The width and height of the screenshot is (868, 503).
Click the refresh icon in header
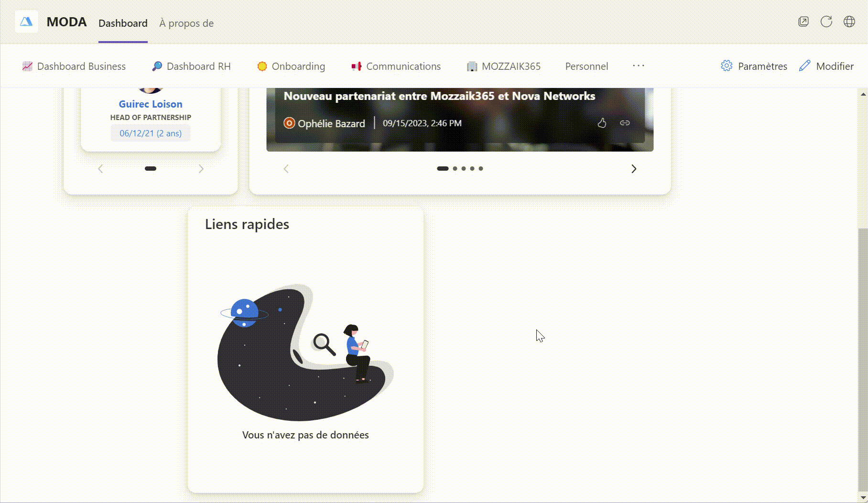click(x=826, y=22)
